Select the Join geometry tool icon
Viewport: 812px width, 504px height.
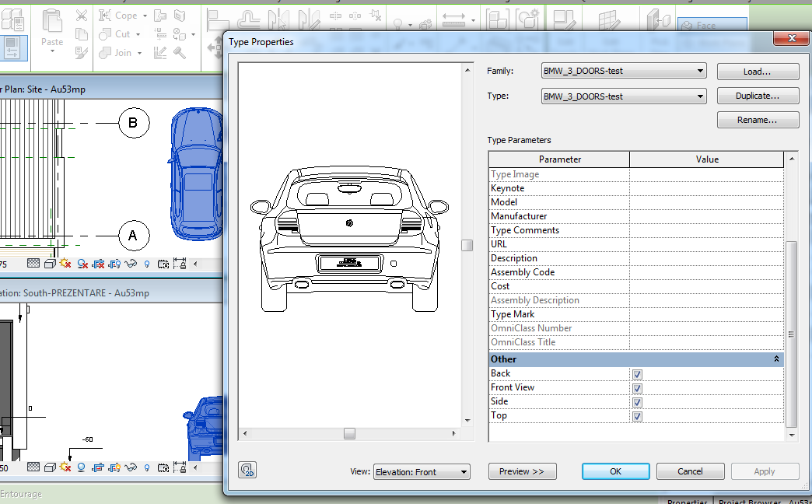pyautogui.click(x=104, y=52)
